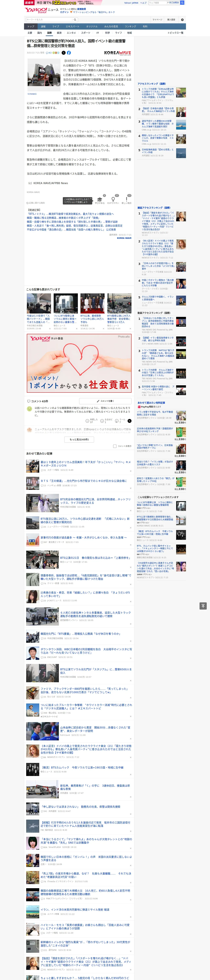210x980 pixels.
Task: Share the article on X
Action: [x=64, y=53]
